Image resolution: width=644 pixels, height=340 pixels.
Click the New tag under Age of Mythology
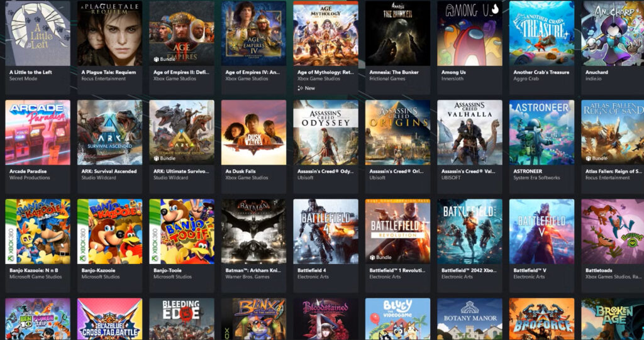[x=306, y=88]
